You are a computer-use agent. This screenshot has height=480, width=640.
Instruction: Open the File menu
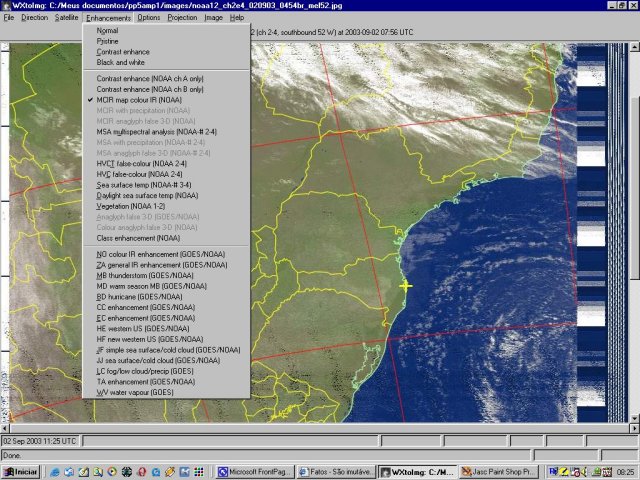point(8,18)
